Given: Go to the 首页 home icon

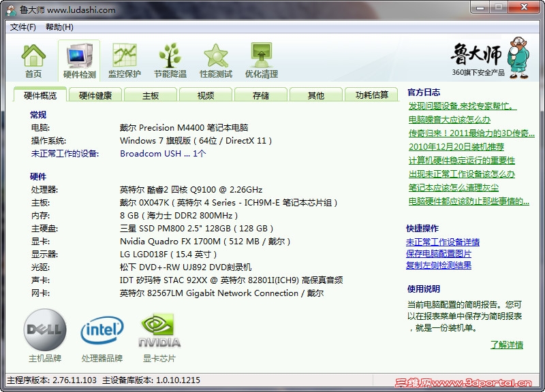Looking at the screenshot, I should [x=33, y=61].
